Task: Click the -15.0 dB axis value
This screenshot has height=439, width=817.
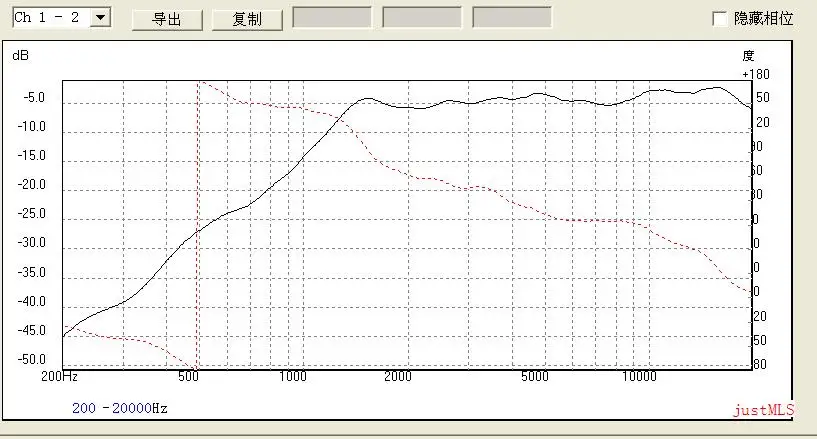Action: point(31,156)
